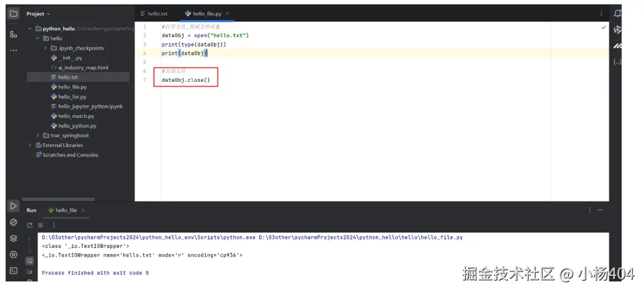This screenshot has width=644, height=292.
Task: Click code line dataObj.close()
Action: (x=186, y=80)
